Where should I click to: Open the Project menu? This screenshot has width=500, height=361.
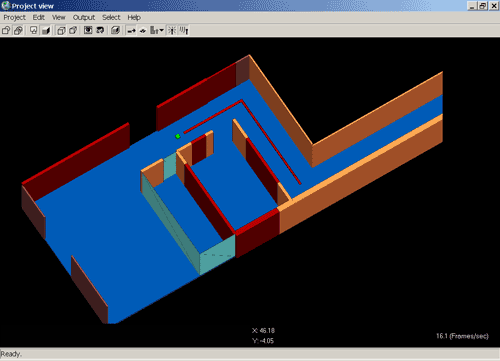[x=14, y=17]
